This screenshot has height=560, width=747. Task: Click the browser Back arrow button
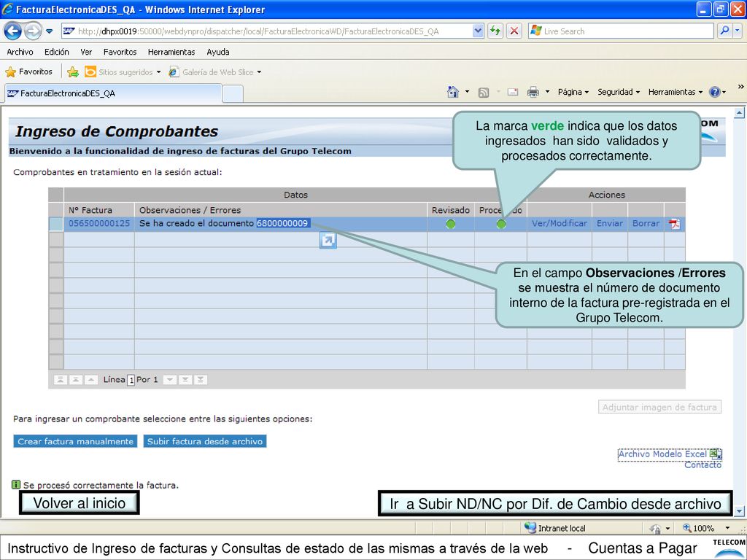[13, 31]
